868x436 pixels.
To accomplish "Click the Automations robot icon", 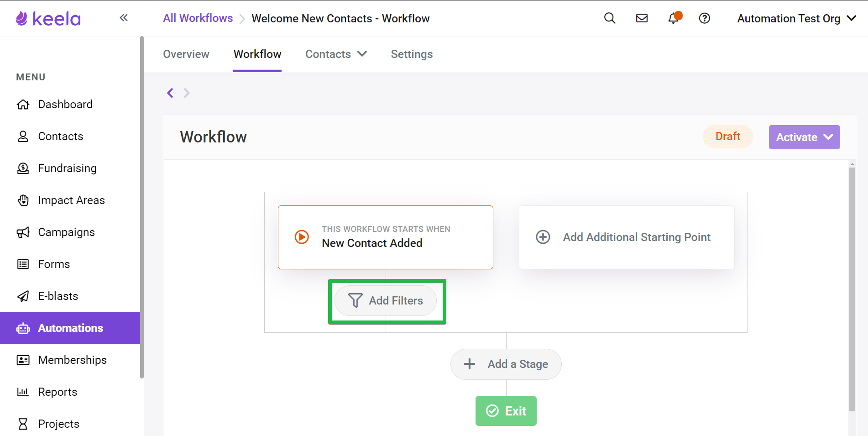I will 23,328.
